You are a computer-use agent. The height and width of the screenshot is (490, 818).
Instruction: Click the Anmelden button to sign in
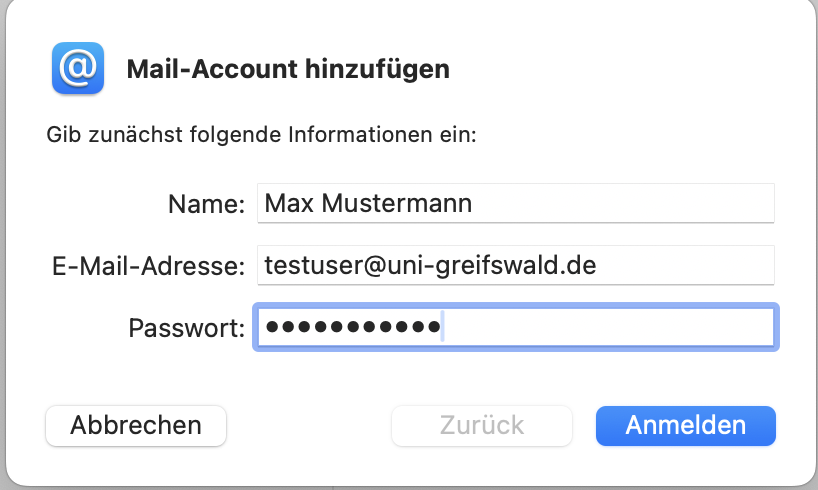pos(685,425)
